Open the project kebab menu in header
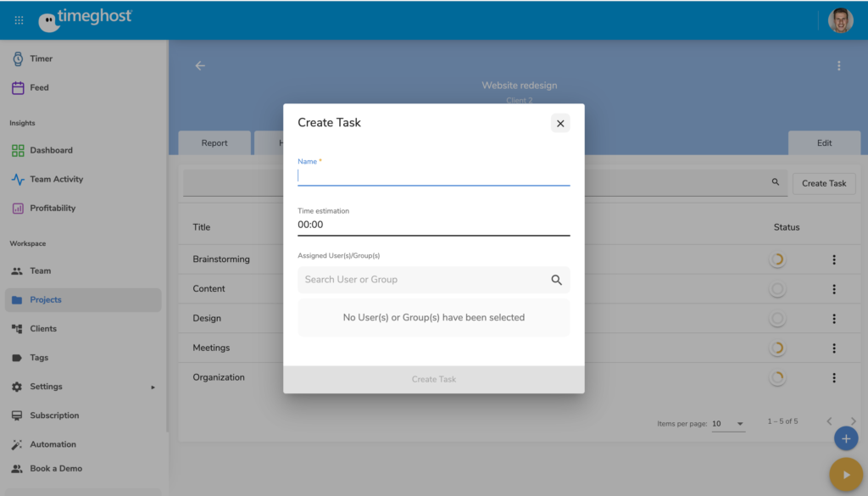 click(x=838, y=66)
